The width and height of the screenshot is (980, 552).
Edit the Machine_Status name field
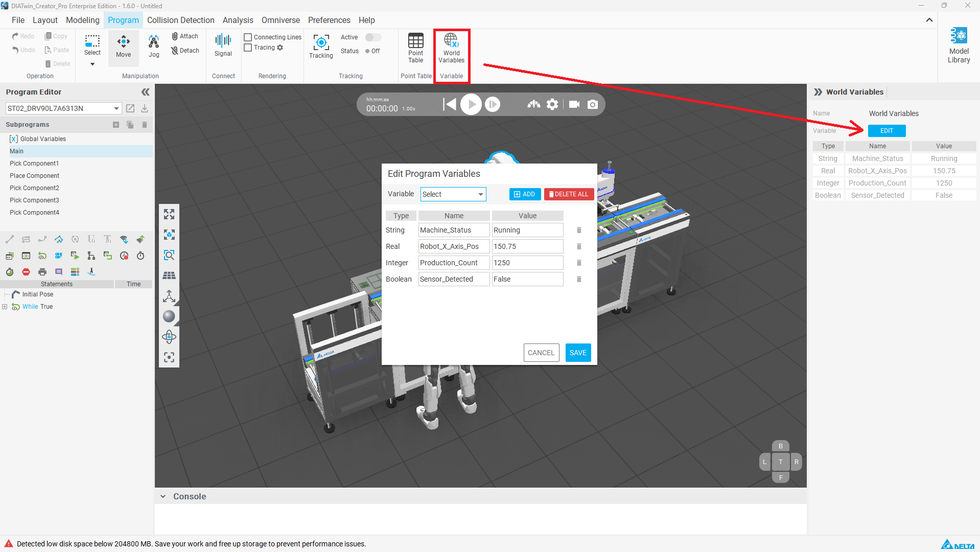pos(454,230)
